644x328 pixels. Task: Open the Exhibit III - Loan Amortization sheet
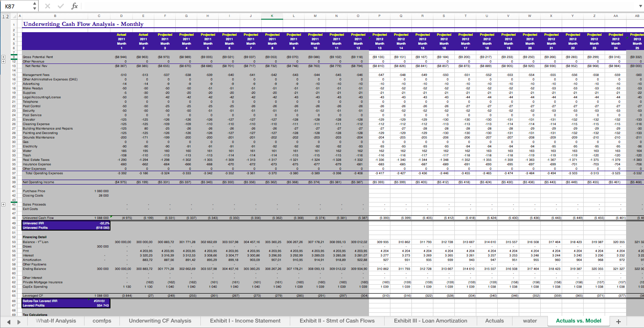(x=430, y=321)
